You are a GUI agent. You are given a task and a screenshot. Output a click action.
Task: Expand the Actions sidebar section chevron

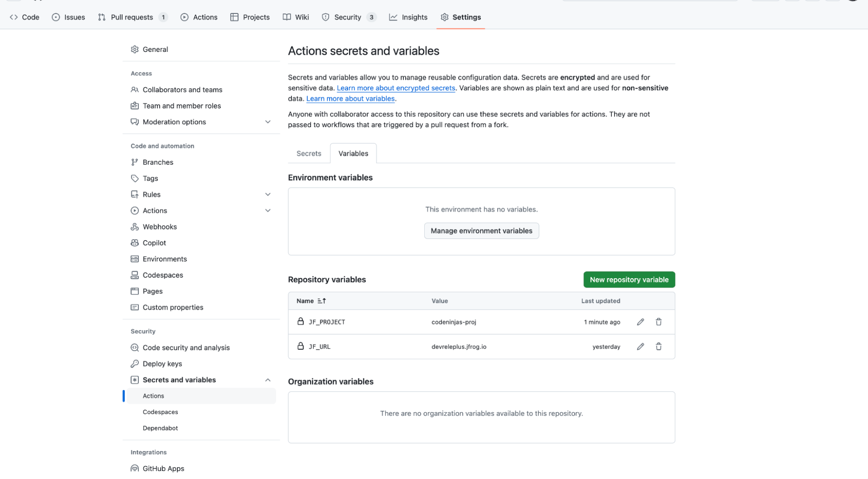coord(268,211)
